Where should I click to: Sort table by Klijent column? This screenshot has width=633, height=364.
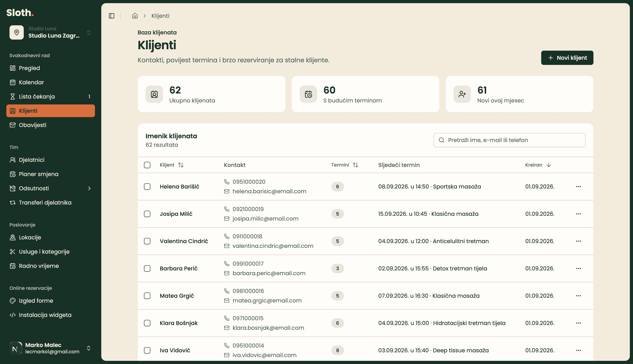pyautogui.click(x=172, y=165)
